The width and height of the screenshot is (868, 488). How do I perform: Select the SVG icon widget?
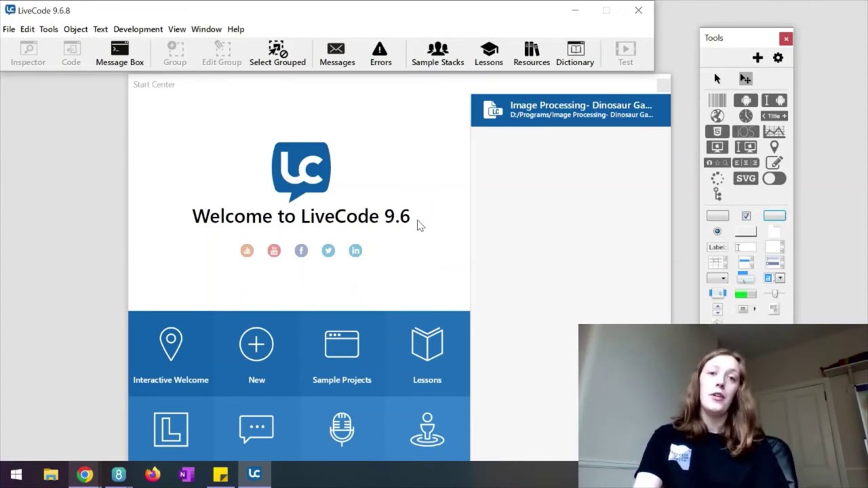745,178
